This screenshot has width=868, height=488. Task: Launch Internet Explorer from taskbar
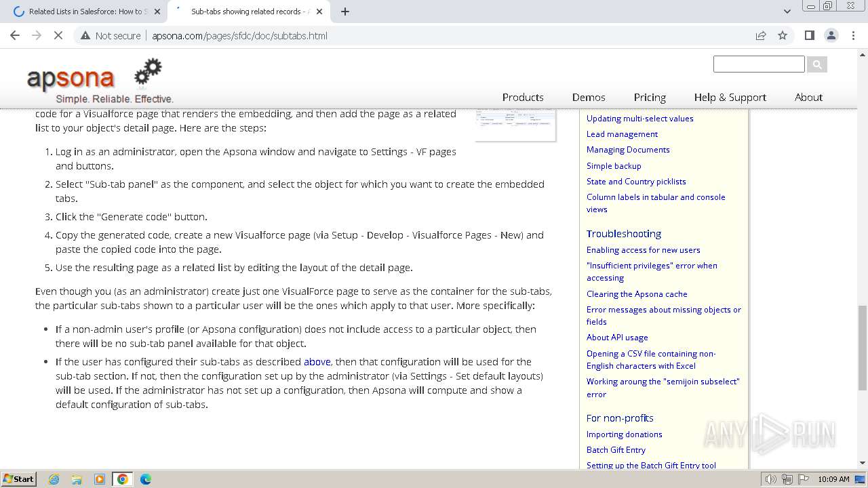[54, 479]
